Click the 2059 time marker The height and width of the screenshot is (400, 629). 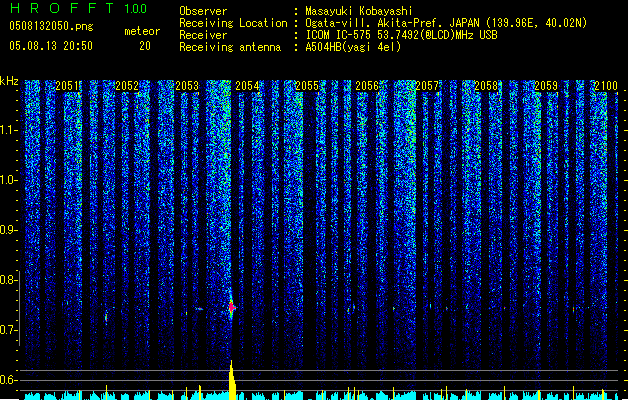546,86
